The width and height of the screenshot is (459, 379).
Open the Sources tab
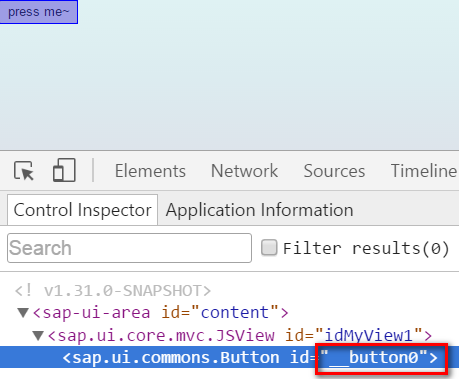334,171
